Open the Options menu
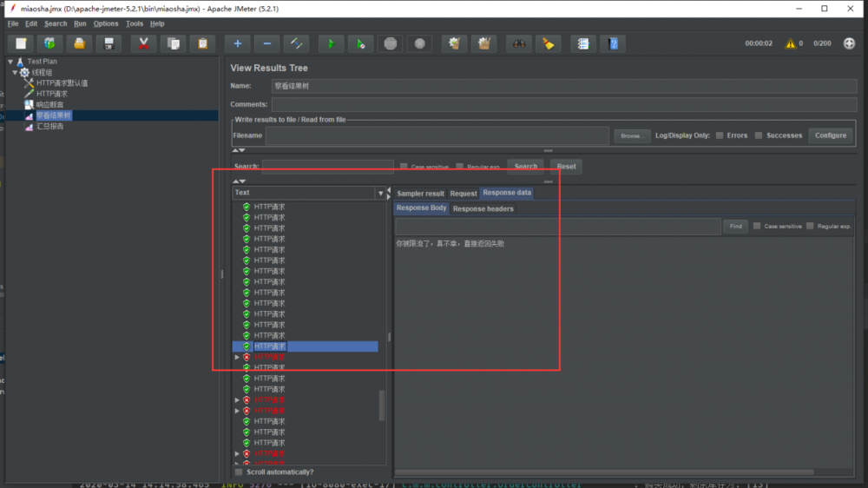 pos(105,23)
